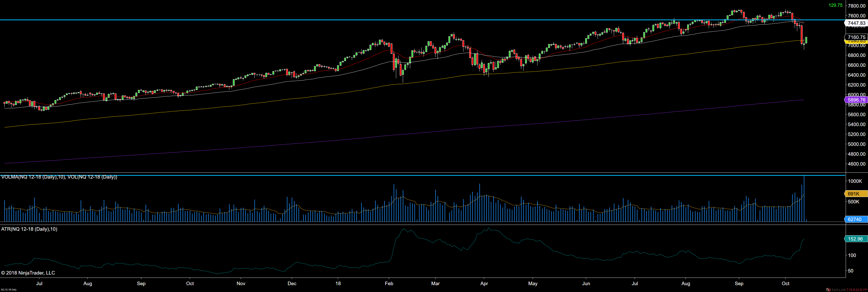
Task: Click the Apr label on time axis
Action: (x=484, y=284)
